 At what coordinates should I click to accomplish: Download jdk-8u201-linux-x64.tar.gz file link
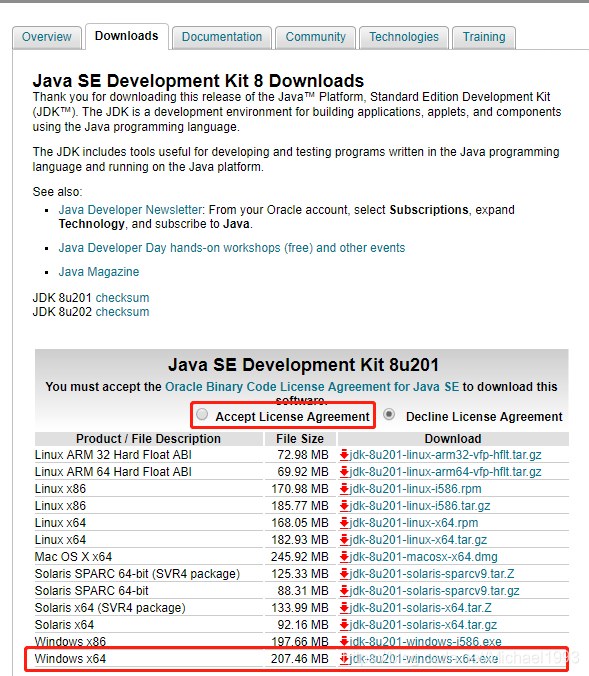point(418,540)
